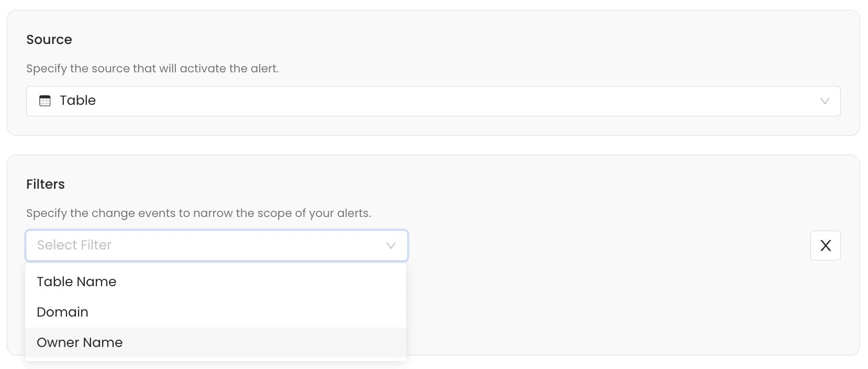Expand the Source dropdown chevron arrow

(825, 101)
